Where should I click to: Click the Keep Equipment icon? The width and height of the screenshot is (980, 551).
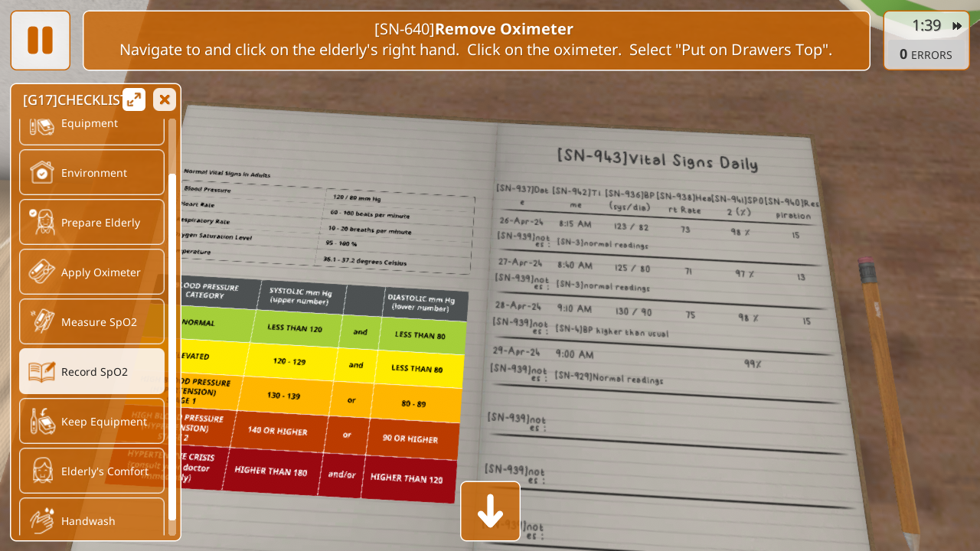pos(41,421)
